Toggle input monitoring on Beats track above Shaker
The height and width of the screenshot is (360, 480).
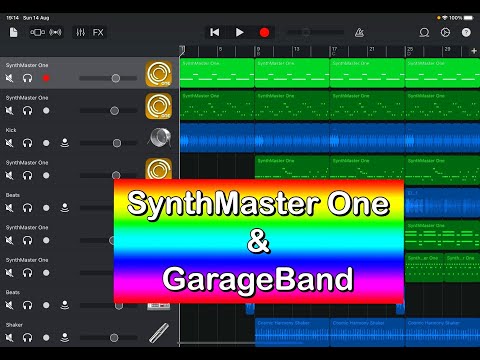(65, 305)
